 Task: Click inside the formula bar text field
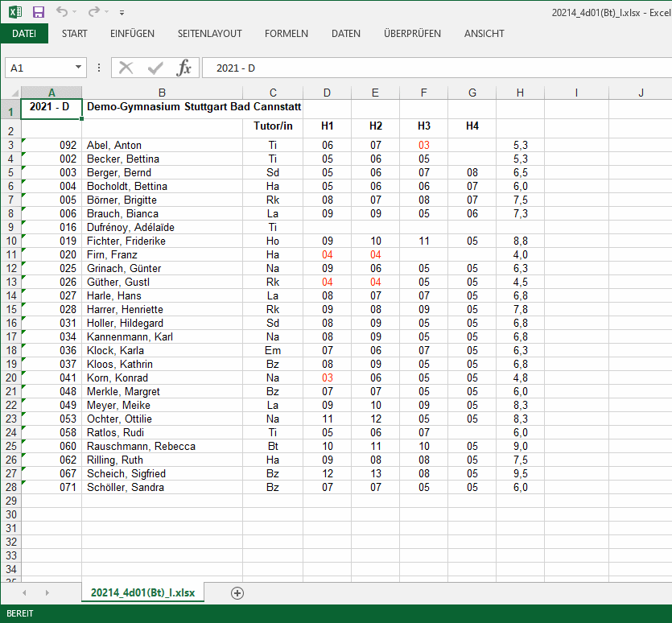tap(435, 68)
